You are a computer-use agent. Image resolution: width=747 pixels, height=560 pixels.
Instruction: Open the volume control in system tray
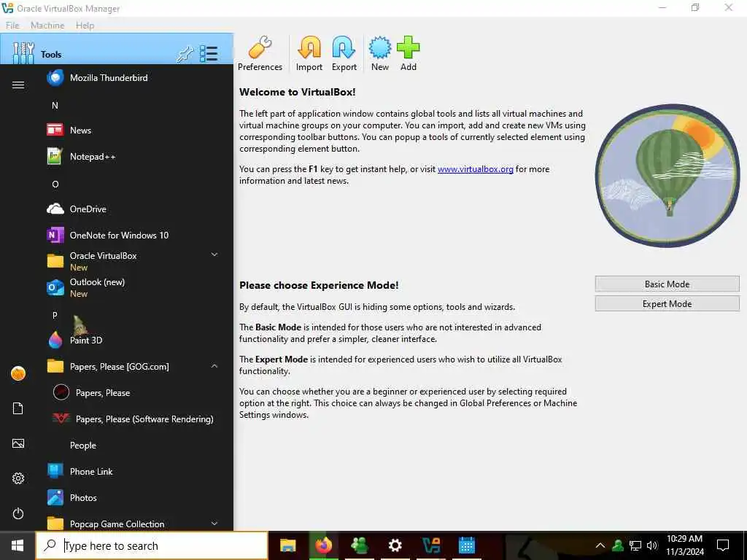pyautogui.click(x=652, y=545)
